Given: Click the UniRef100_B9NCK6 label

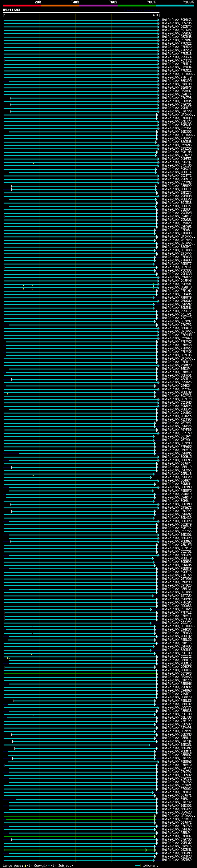Looking at the screenshot, I should click(x=176, y=426).
